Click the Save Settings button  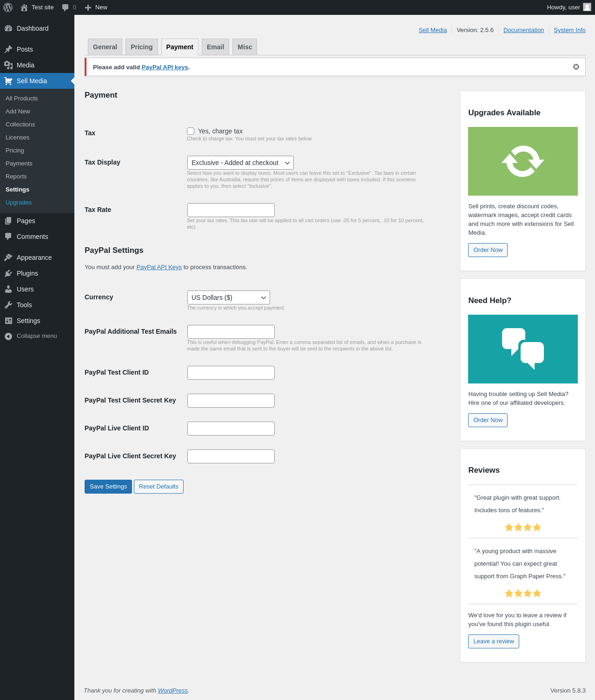tap(108, 487)
